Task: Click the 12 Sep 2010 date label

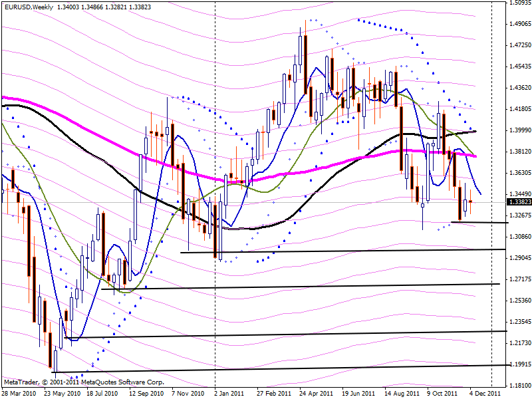Action: point(146,393)
